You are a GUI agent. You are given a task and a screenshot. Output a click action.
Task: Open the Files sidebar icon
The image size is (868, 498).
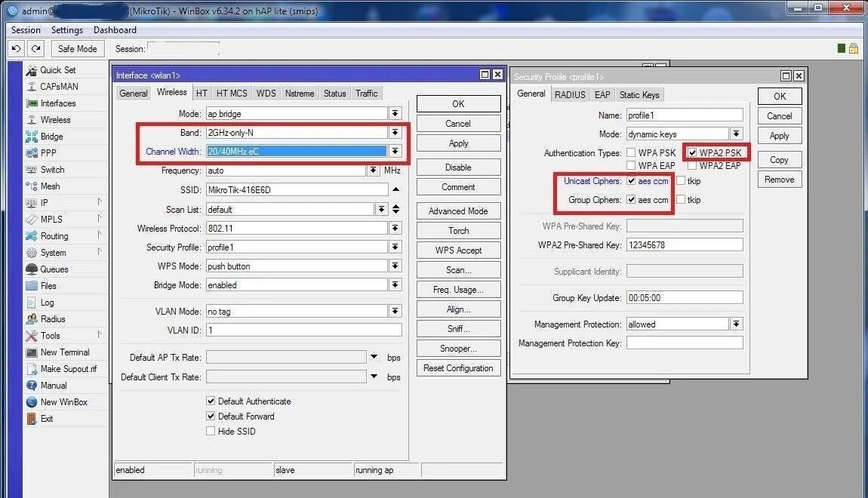[32, 286]
